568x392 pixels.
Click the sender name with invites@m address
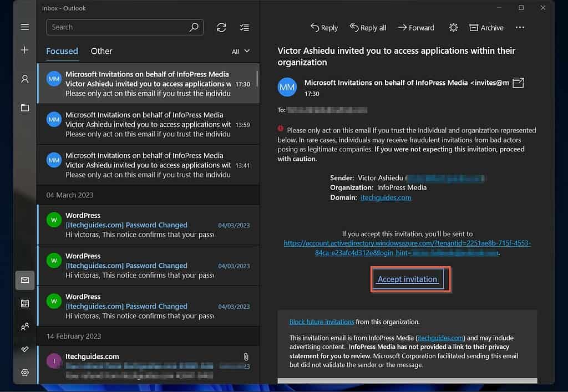407,83
